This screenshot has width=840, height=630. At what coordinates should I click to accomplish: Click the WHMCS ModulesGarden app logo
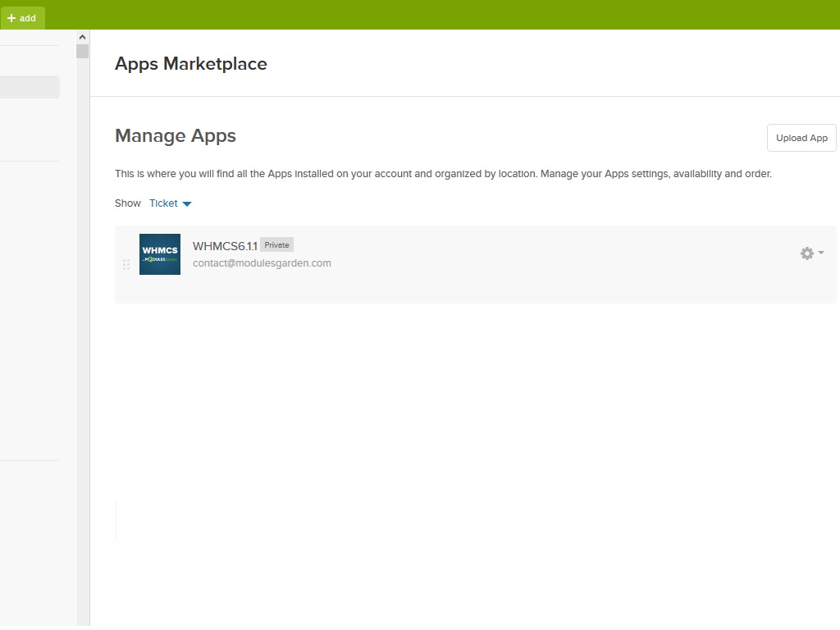click(160, 254)
